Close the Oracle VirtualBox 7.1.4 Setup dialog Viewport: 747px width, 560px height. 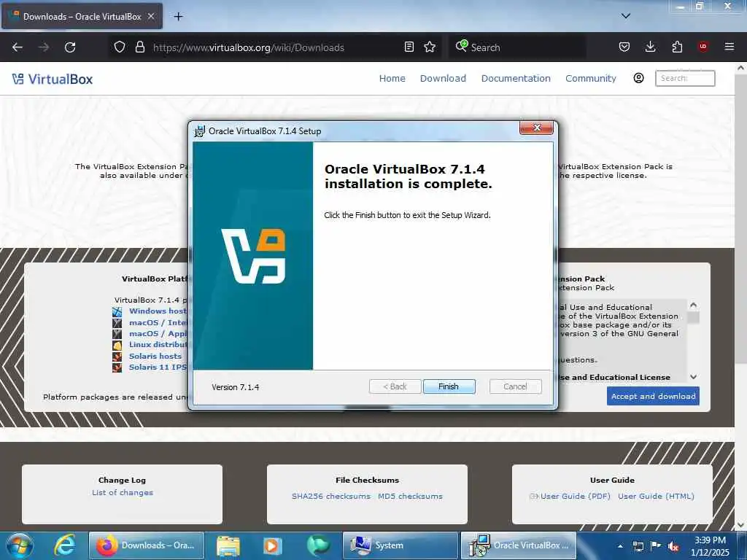coord(536,128)
